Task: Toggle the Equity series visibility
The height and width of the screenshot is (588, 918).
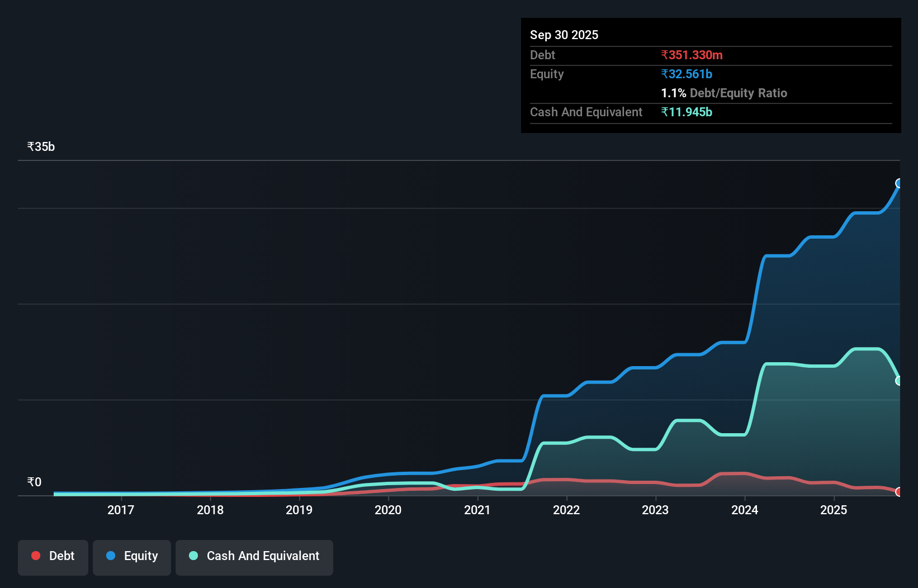Action: tap(131, 556)
